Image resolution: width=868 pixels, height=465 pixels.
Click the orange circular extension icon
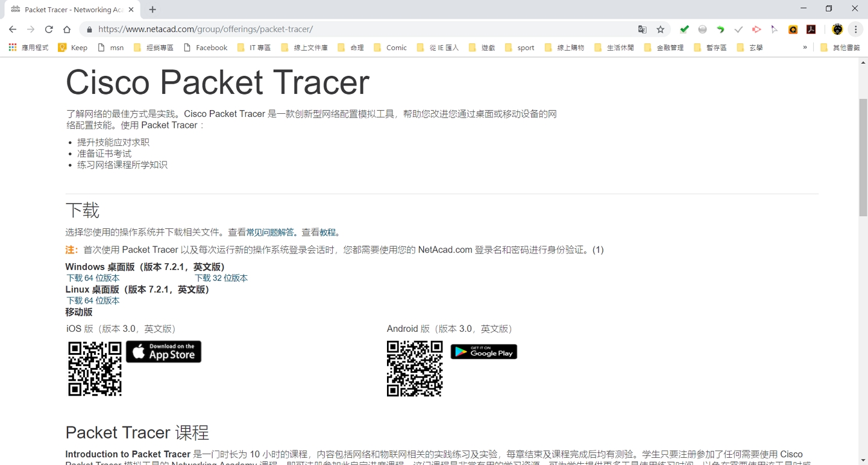pyautogui.click(x=793, y=29)
